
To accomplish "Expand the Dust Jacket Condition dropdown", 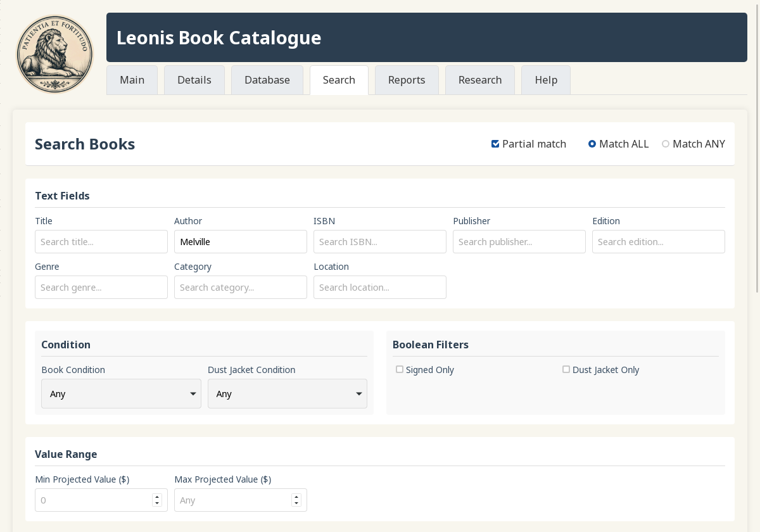I will coord(288,394).
